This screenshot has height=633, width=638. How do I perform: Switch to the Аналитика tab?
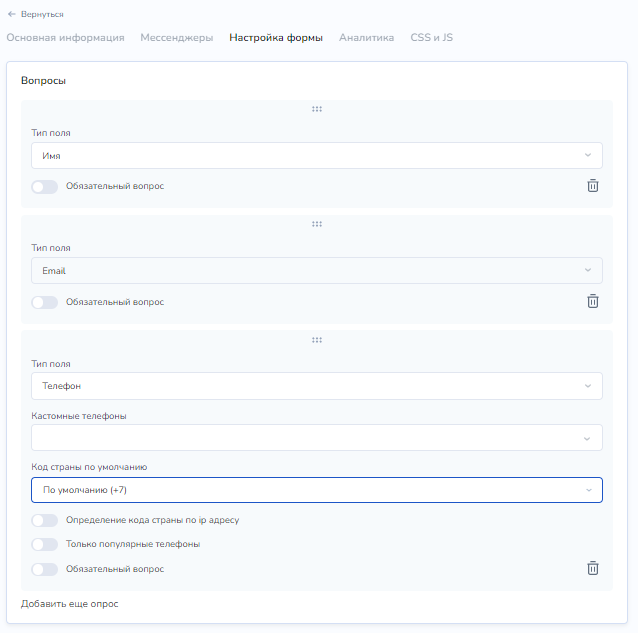click(x=366, y=37)
